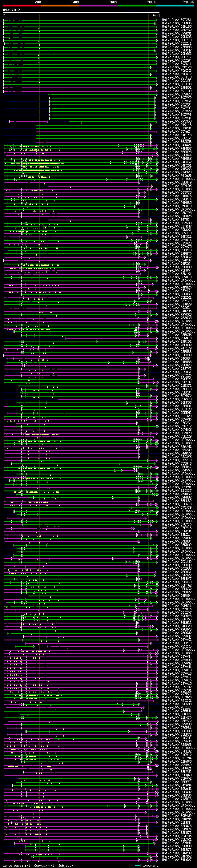
Task: Click UniRef100_A2BG56 hit
Action: point(177,335)
